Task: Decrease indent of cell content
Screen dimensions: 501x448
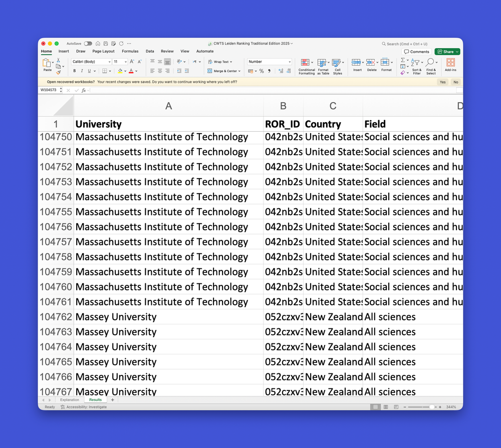Action: click(x=179, y=71)
